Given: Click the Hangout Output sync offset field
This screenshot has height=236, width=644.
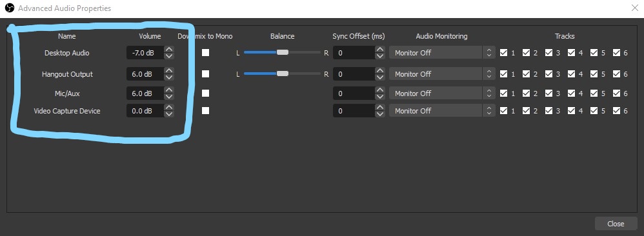Looking at the screenshot, I should tap(354, 74).
